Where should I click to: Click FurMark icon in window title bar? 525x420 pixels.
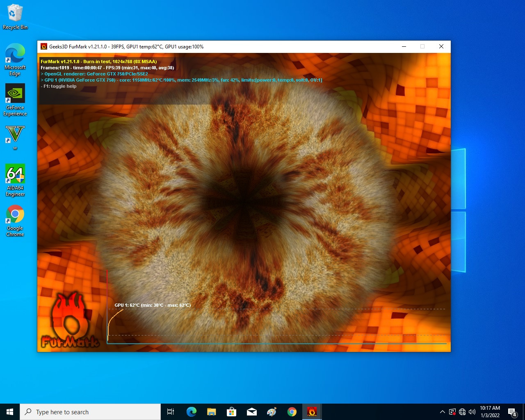(x=44, y=47)
